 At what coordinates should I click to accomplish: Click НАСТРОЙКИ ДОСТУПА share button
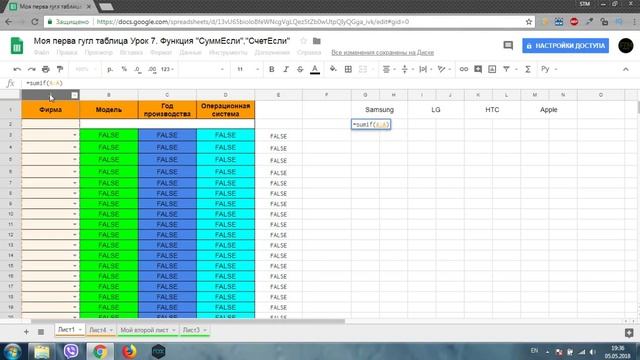566,46
